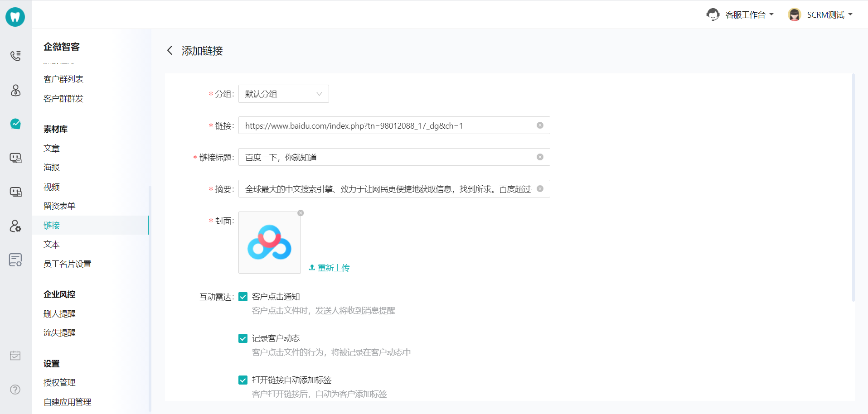This screenshot has width=868, height=414.
Task: Open 客户群列表 in the side menu
Action: [63, 79]
